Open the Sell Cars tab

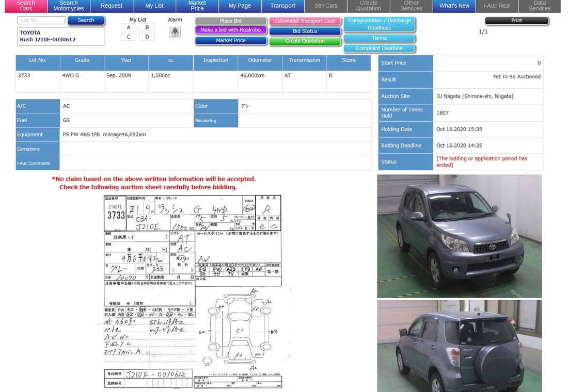tap(326, 6)
